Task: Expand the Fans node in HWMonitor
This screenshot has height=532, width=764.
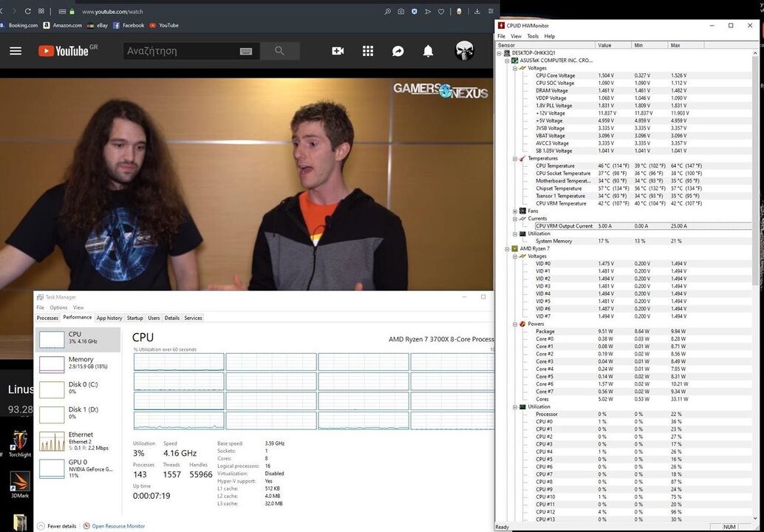Action: [515, 211]
